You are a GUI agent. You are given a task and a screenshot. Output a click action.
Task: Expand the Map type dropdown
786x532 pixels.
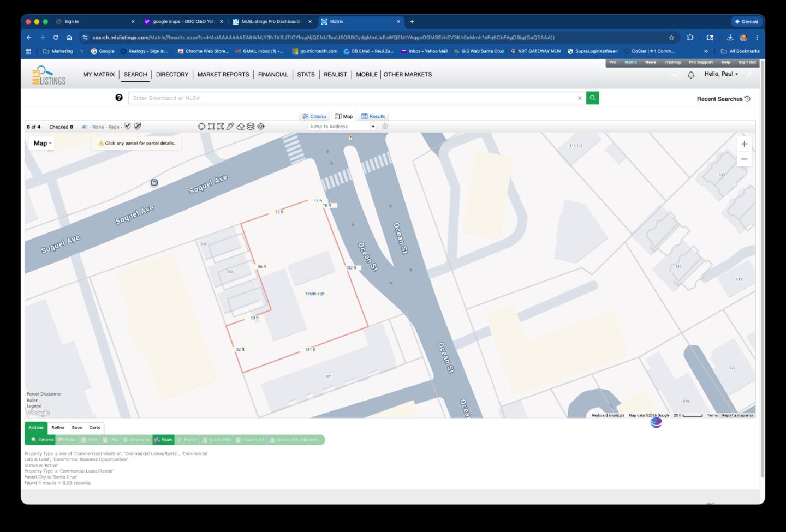pyautogui.click(x=41, y=144)
